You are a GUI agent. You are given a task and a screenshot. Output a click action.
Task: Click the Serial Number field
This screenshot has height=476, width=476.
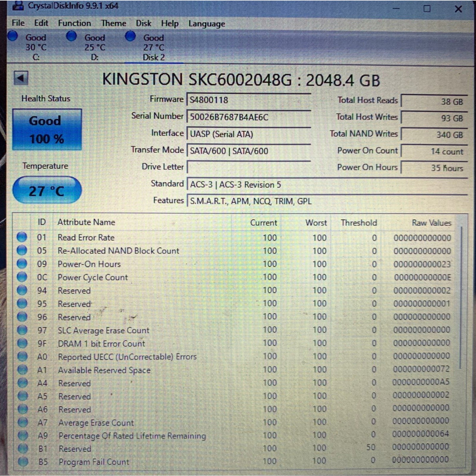coord(248,117)
